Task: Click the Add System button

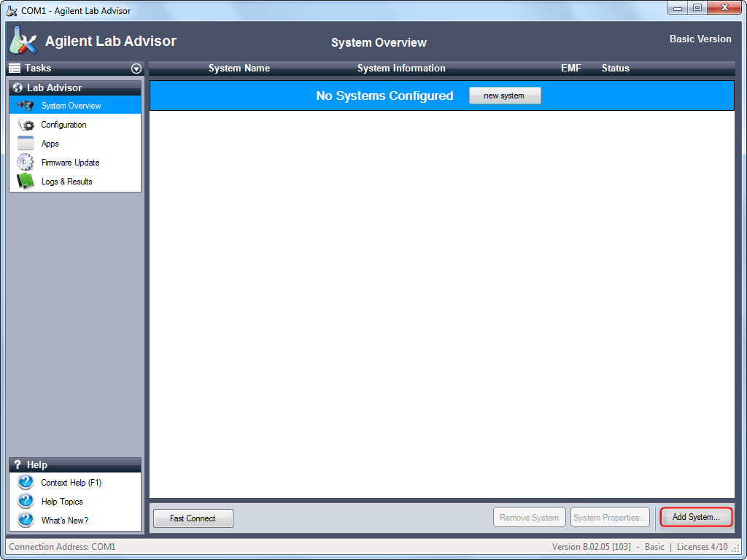Action: [696, 518]
